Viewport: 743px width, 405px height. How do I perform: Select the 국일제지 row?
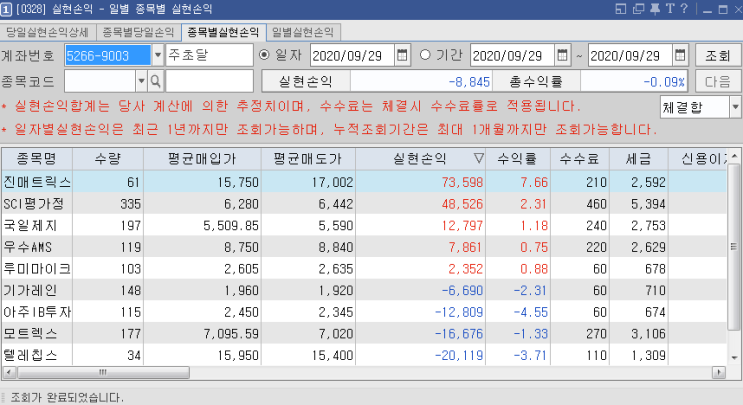364,225
